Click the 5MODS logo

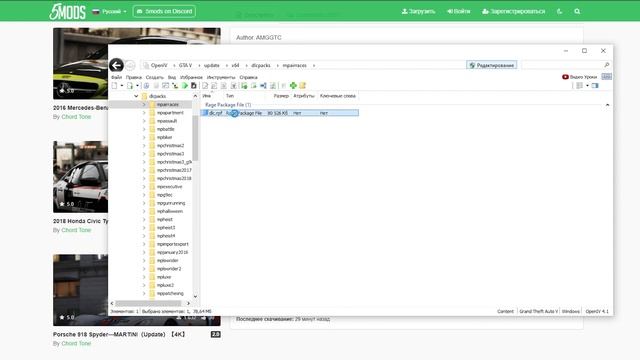pyautogui.click(x=68, y=11)
